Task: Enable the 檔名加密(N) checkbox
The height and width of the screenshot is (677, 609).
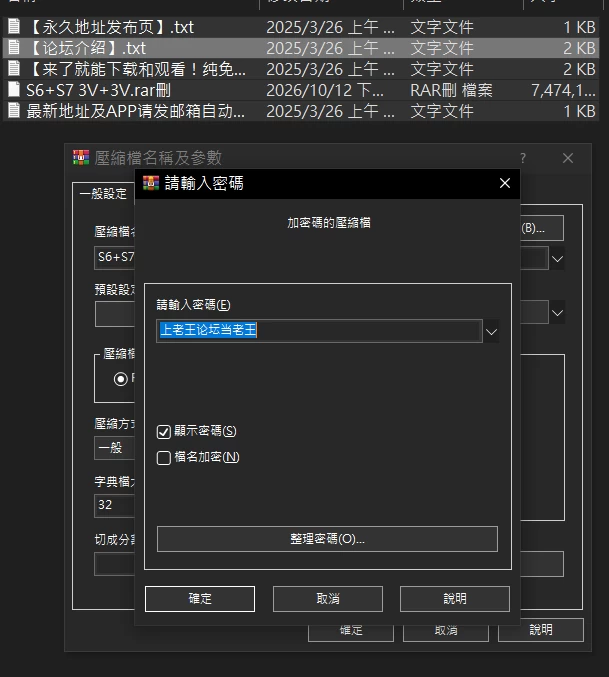Action: pos(164,458)
